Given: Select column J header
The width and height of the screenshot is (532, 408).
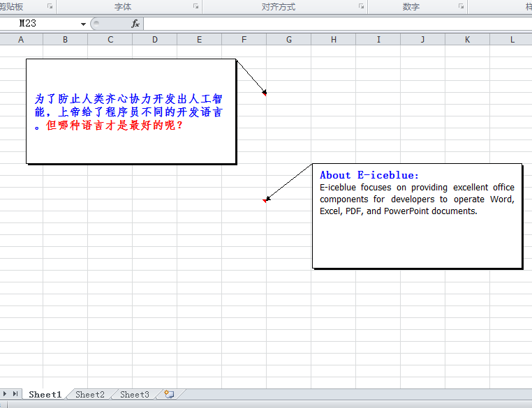Looking at the screenshot, I should pyautogui.click(x=423, y=40).
